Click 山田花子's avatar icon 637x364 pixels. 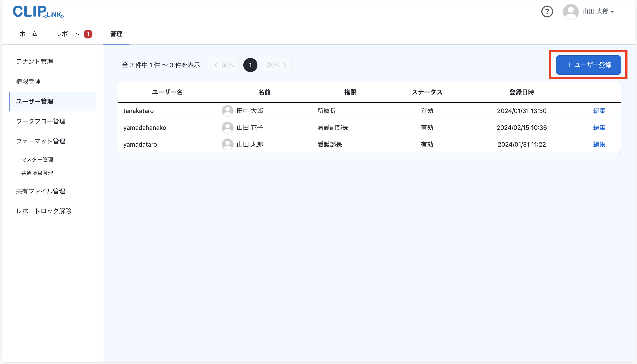pos(228,128)
